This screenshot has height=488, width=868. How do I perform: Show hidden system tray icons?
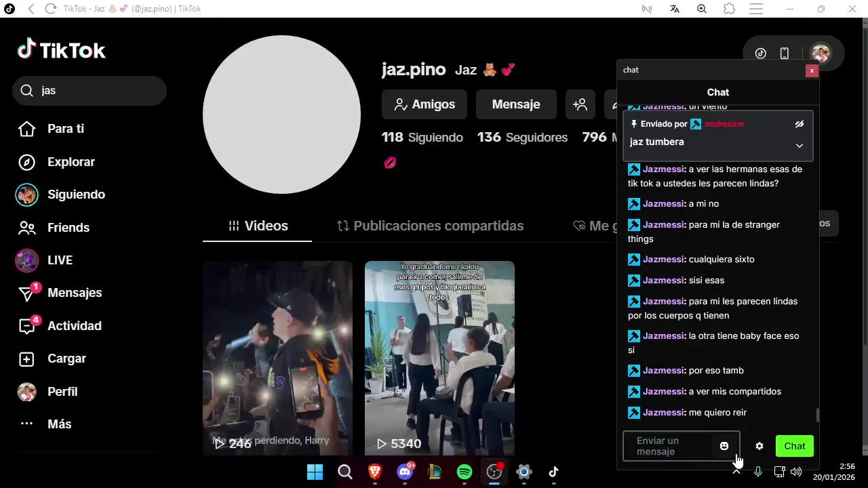pyautogui.click(x=736, y=472)
